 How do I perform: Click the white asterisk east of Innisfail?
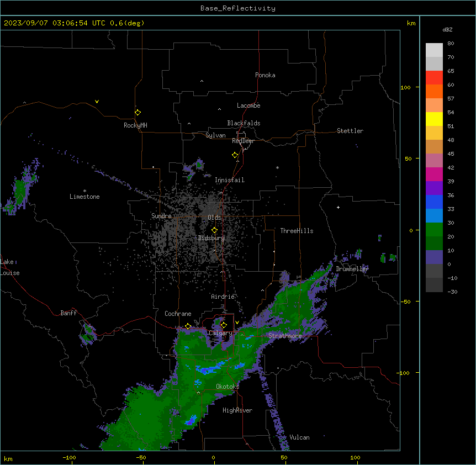click(277, 168)
